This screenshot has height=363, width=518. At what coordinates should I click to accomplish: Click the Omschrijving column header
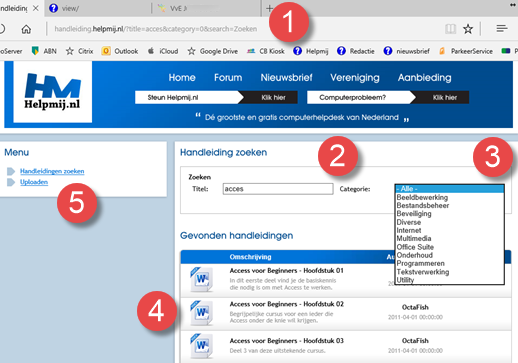[x=250, y=257]
